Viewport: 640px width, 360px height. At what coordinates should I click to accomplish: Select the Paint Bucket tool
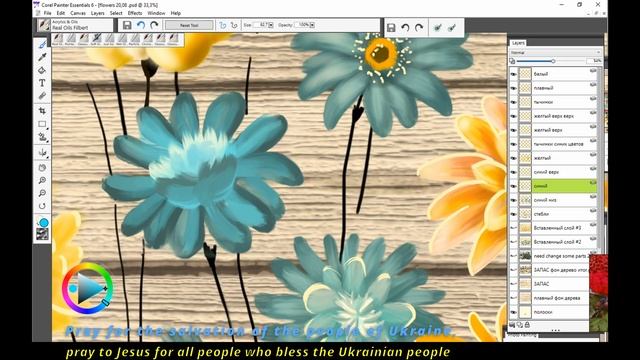(42, 70)
